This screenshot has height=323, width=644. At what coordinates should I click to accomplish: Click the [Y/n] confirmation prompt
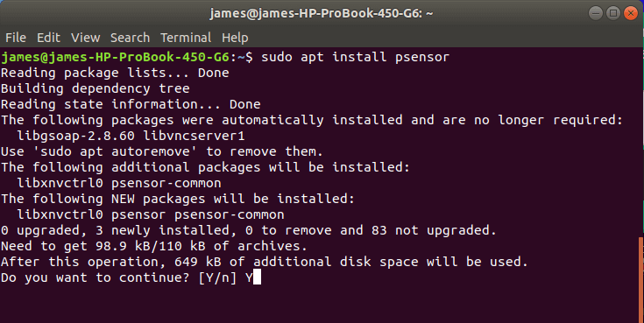[x=217, y=277]
